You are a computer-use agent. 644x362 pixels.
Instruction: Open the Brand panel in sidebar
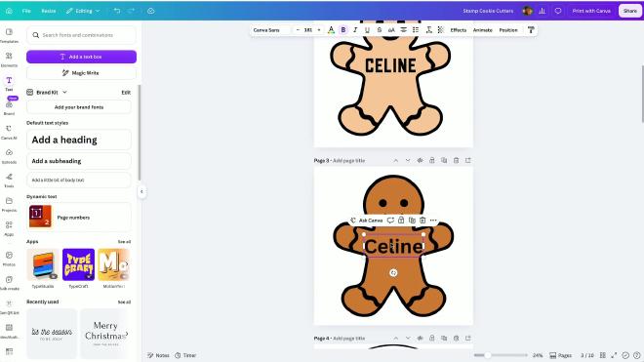(9, 108)
